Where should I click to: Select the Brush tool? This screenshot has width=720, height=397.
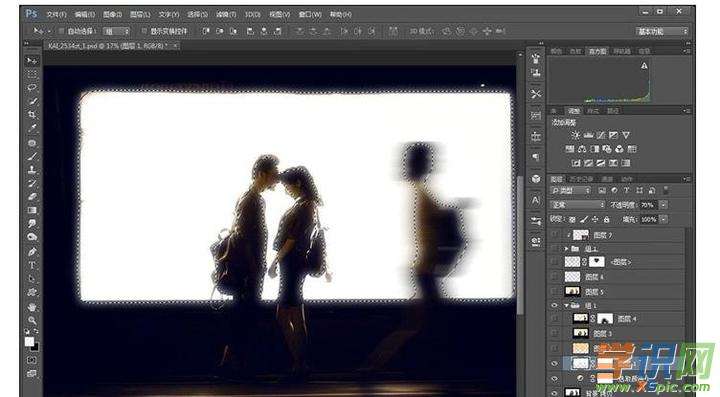pyautogui.click(x=32, y=156)
